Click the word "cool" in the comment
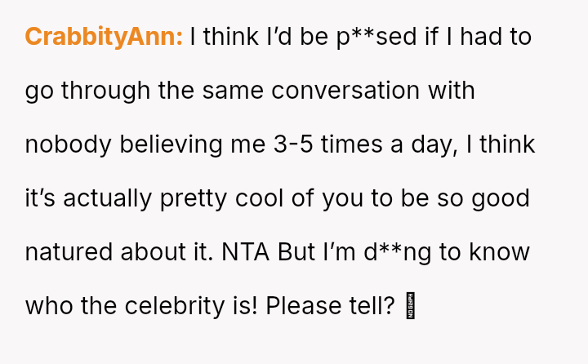Screen dimensions: 588x364 [263, 198]
